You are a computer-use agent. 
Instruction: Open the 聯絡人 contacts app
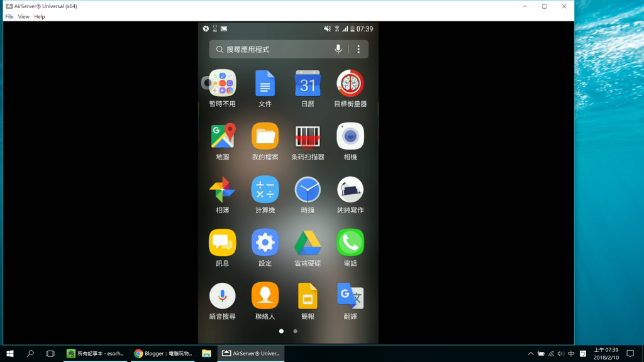pos(265,296)
